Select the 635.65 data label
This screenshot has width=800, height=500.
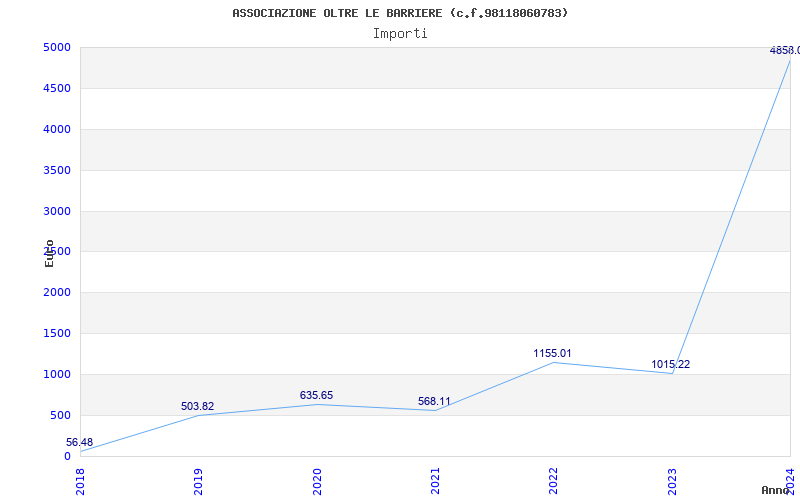pos(316,395)
